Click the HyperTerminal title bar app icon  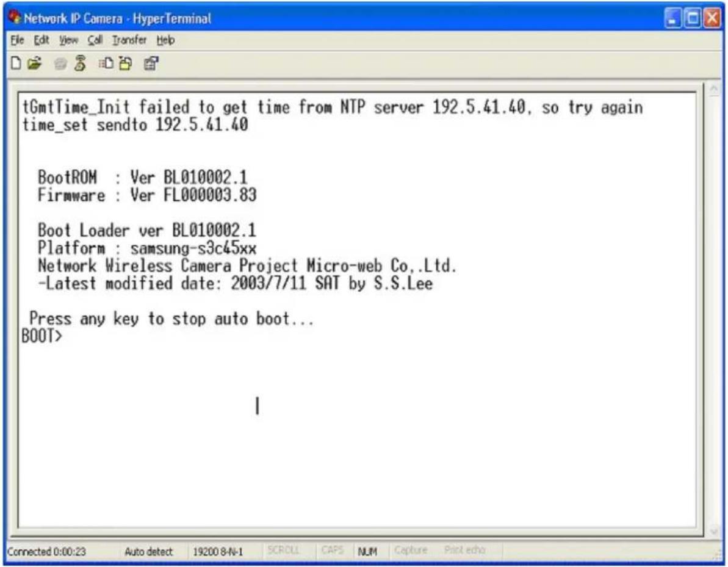click(x=15, y=18)
